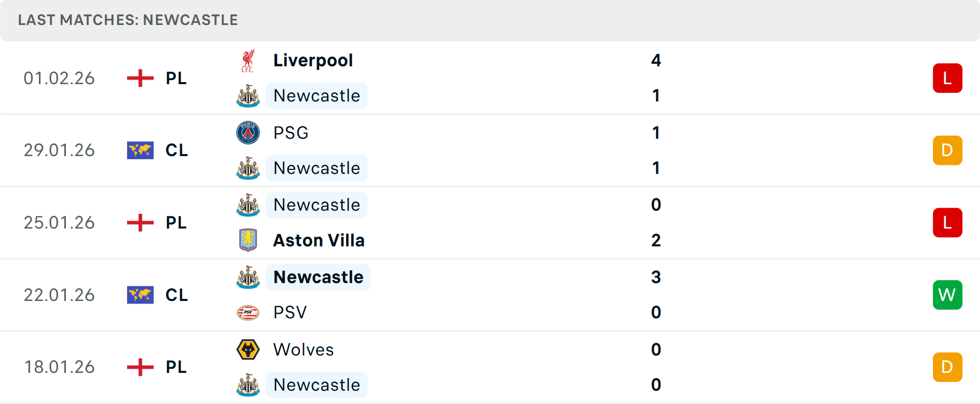Viewport: 980px width, 404px height.
Task: Click the PL label for 25.01.26 match
Action: click(176, 223)
